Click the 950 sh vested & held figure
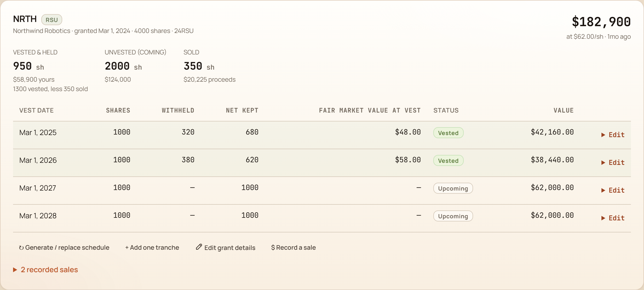 28,66
